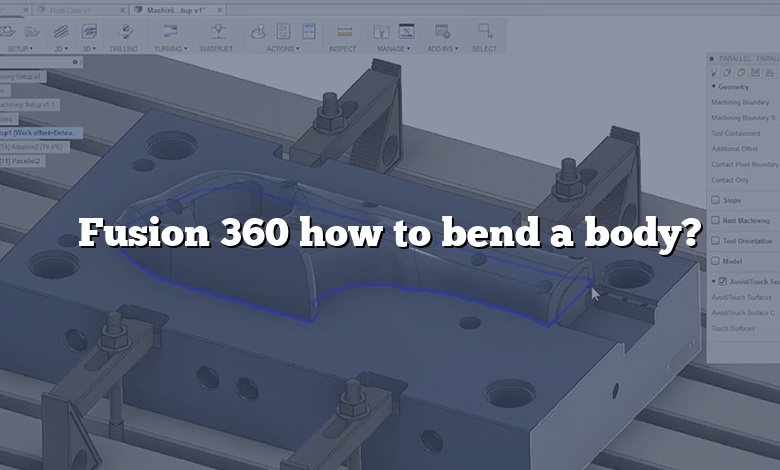
Task: Close the Machining Setup v1 tab
Action: pyautogui.click(x=219, y=10)
